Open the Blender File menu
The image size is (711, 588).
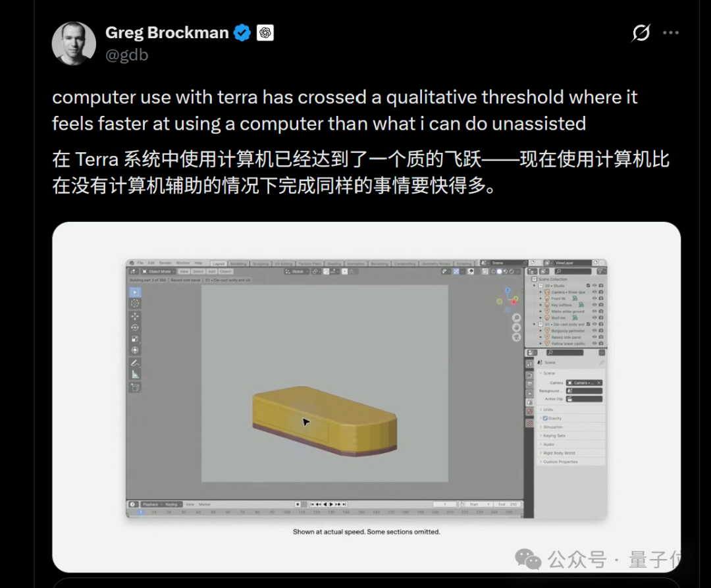pyautogui.click(x=141, y=263)
